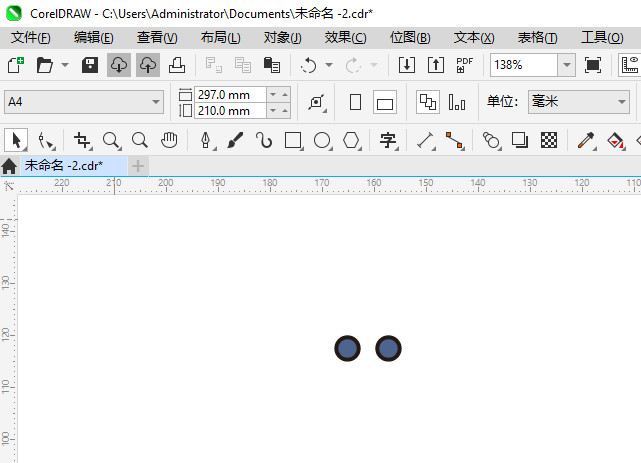Open the 位图(B) menu
This screenshot has height=463, width=641.
coord(410,38)
